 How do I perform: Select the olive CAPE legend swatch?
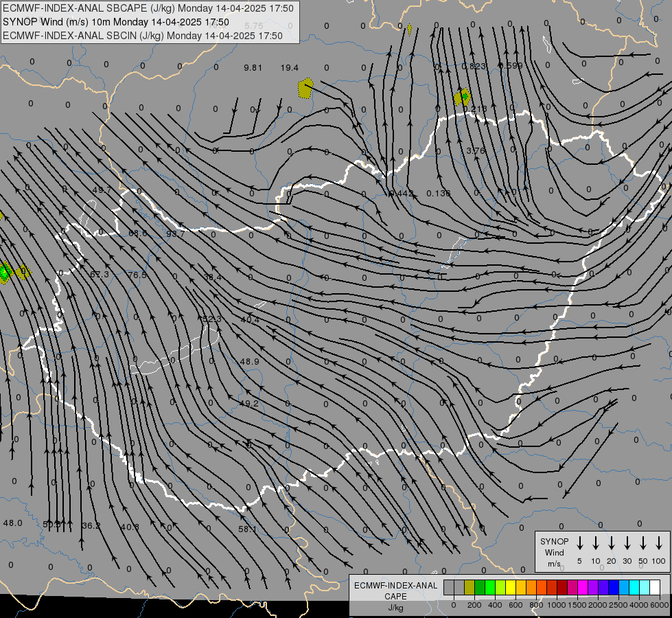470,588
